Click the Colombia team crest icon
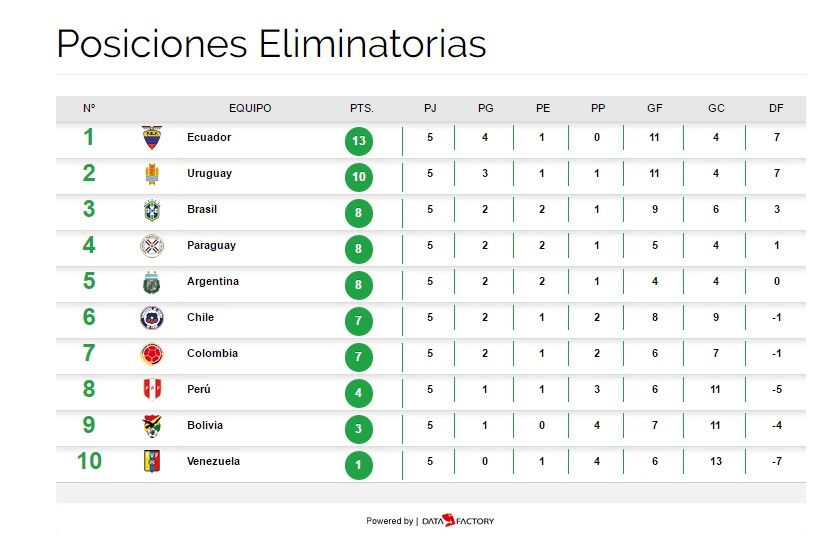Image resolution: width=824 pixels, height=552 pixels. point(151,354)
